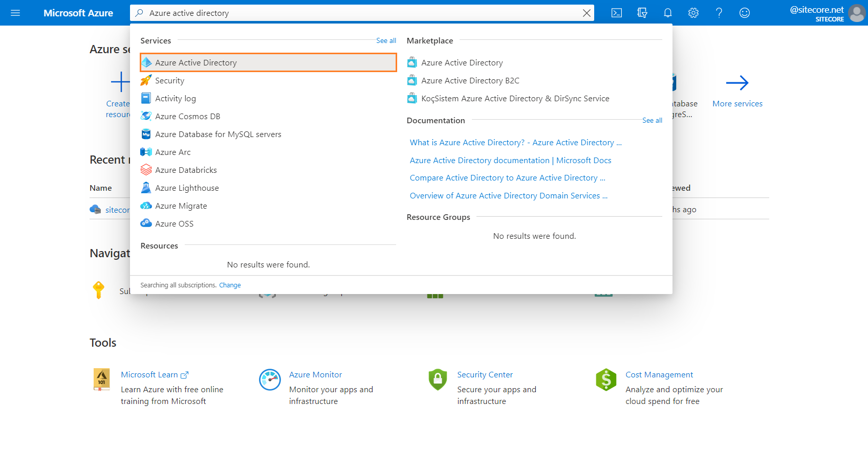868x450 pixels.
Task: Open the feedback smiley icon
Action: 745,13
